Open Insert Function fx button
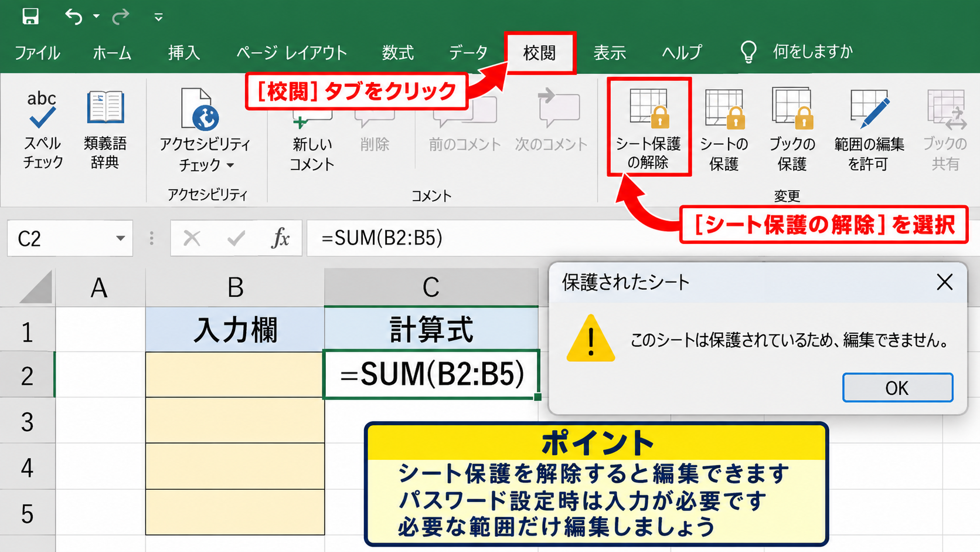The height and width of the screenshot is (552, 980). pyautogui.click(x=281, y=238)
